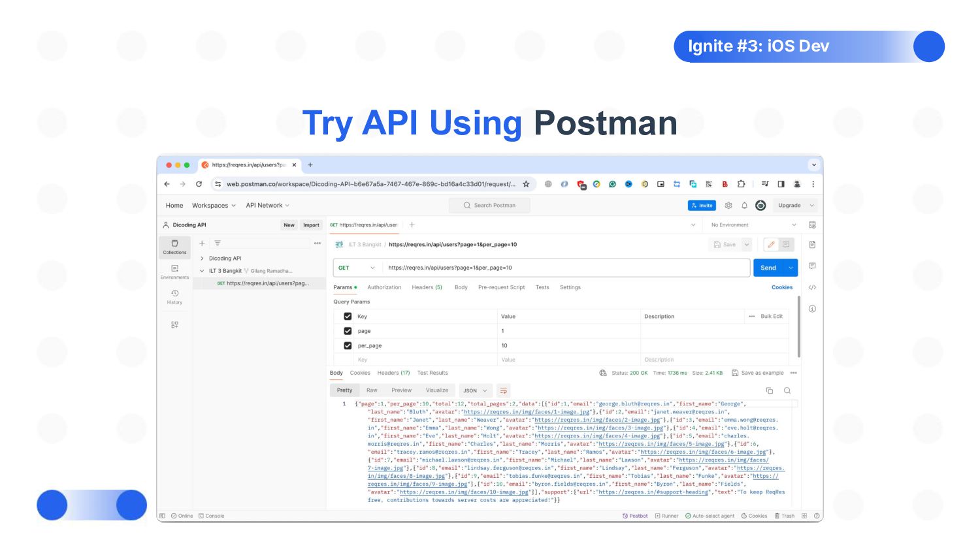Click the network globe icon near Status
The image size is (980, 551).
tap(603, 373)
